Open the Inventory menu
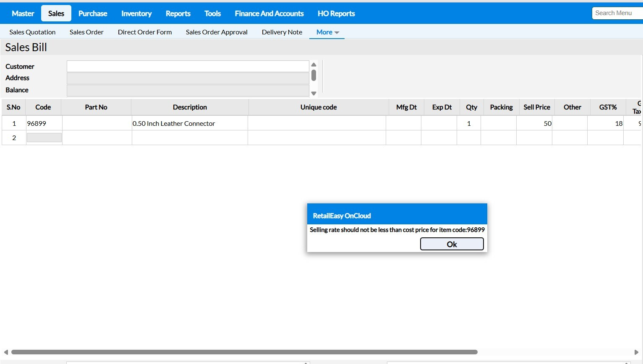Viewport: 643px width, 364px height. click(x=136, y=13)
